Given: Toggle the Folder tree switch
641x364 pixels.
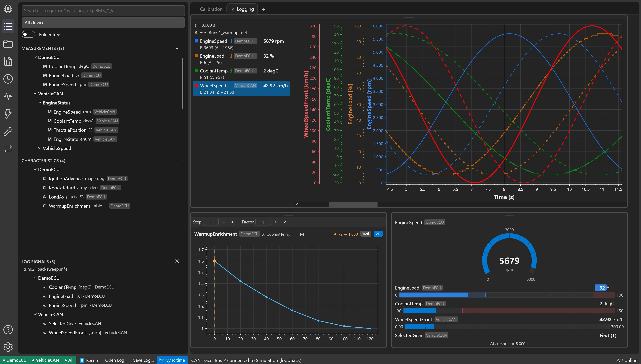Looking at the screenshot, I should [x=28, y=35].
